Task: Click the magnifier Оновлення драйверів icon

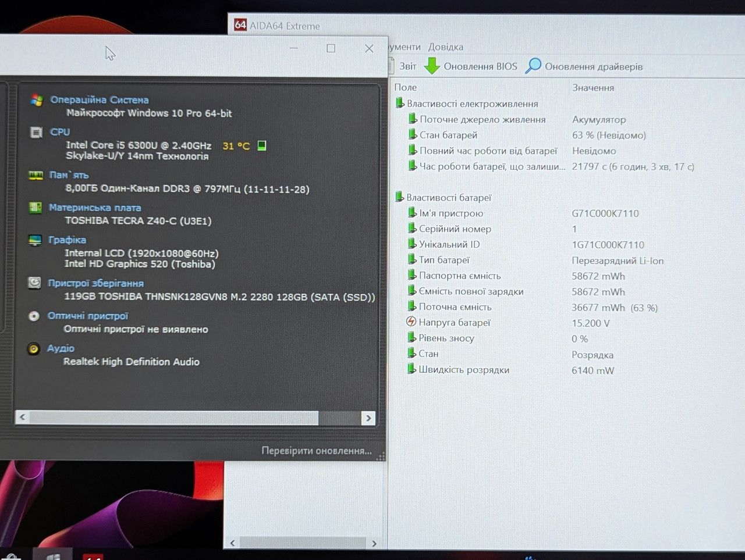Action: pos(533,66)
